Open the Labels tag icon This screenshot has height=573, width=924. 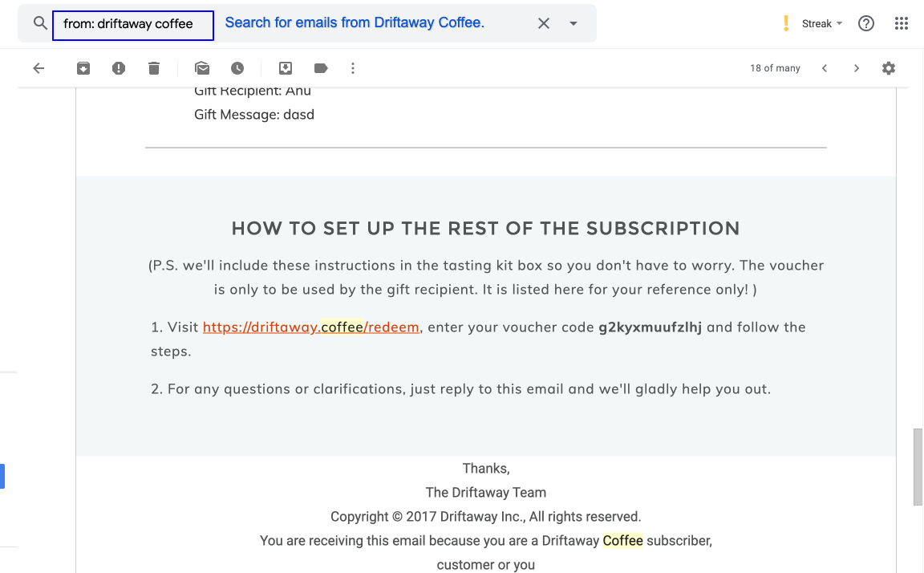(x=321, y=68)
